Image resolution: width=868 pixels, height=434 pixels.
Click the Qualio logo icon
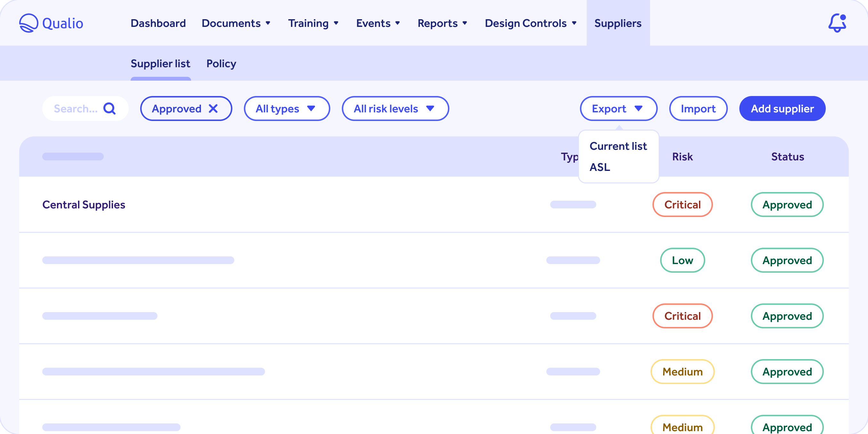coord(28,23)
